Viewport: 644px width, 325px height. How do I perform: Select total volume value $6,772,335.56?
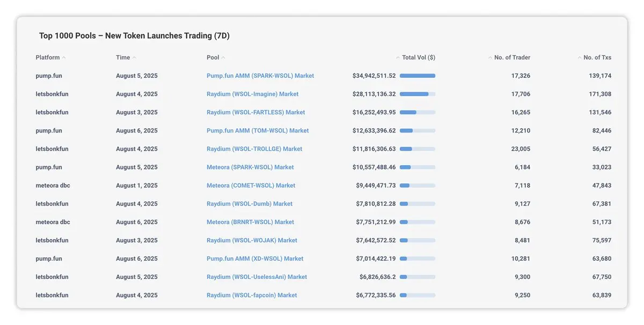pos(376,295)
